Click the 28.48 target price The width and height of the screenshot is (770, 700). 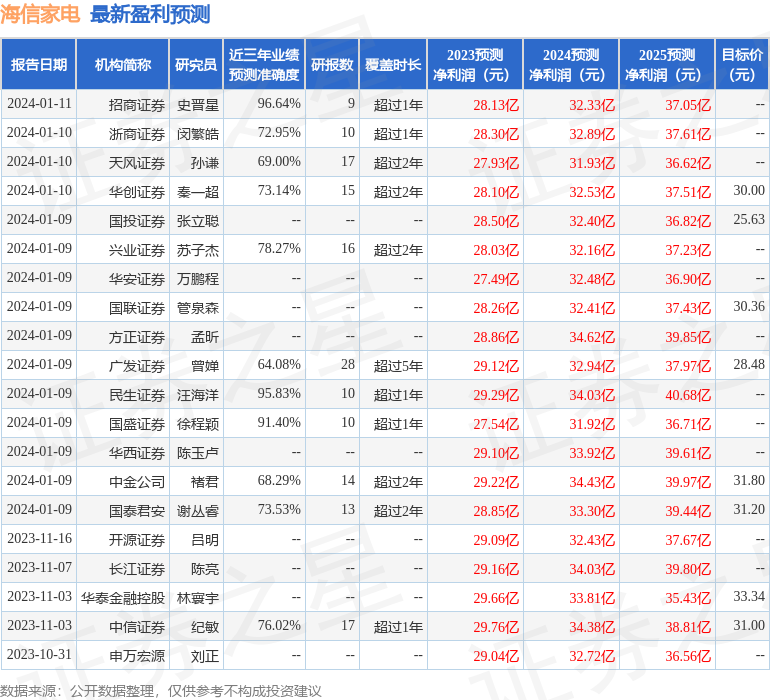tap(749, 364)
